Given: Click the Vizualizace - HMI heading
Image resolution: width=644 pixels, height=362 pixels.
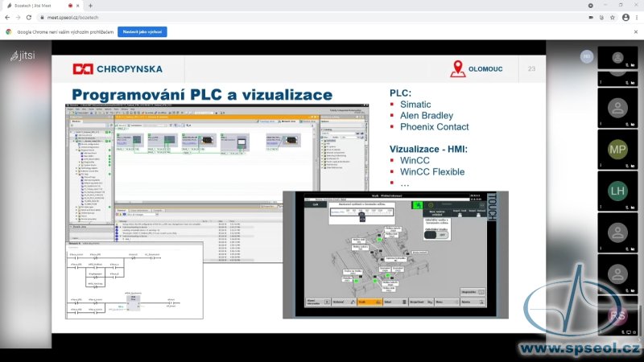Looking at the screenshot, I should (428, 149).
